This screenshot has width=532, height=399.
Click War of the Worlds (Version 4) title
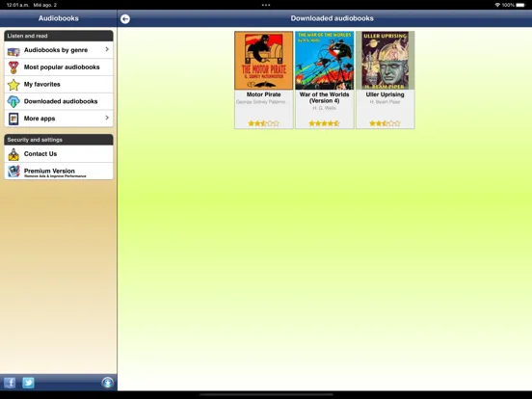click(325, 97)
